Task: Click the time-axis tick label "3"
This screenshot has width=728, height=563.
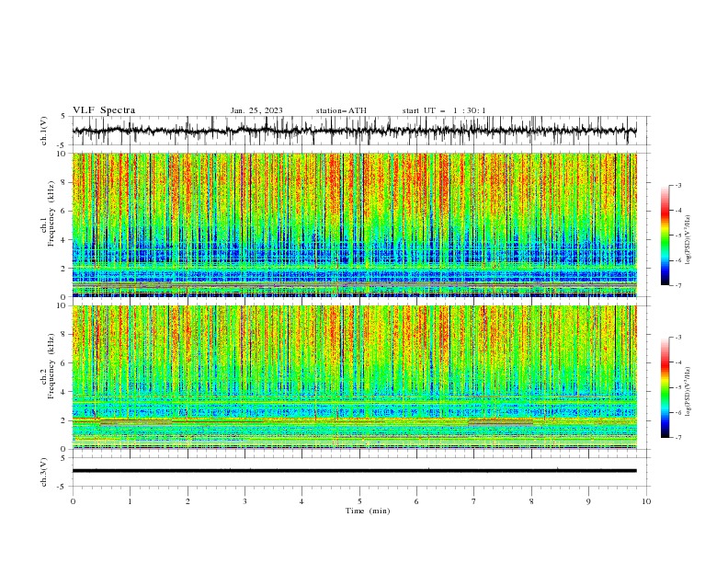Action: pyautogui.click(x=245, y=501)
